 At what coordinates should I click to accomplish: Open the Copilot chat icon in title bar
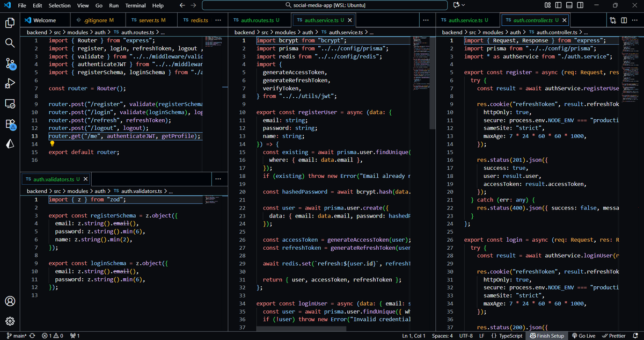[457, 5]
